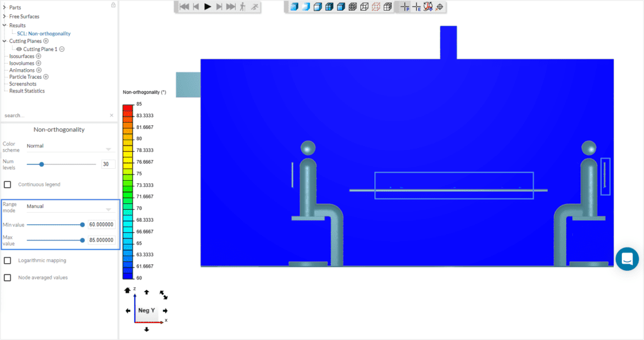Open the Range mode dropdown
The image size is (644, 340).
pos(68,207)
